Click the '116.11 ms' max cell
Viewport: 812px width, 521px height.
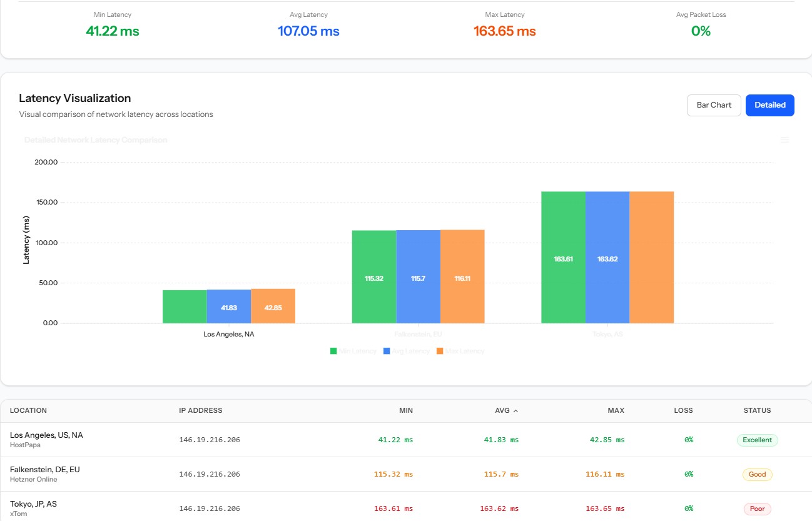(x=605, y=474)
